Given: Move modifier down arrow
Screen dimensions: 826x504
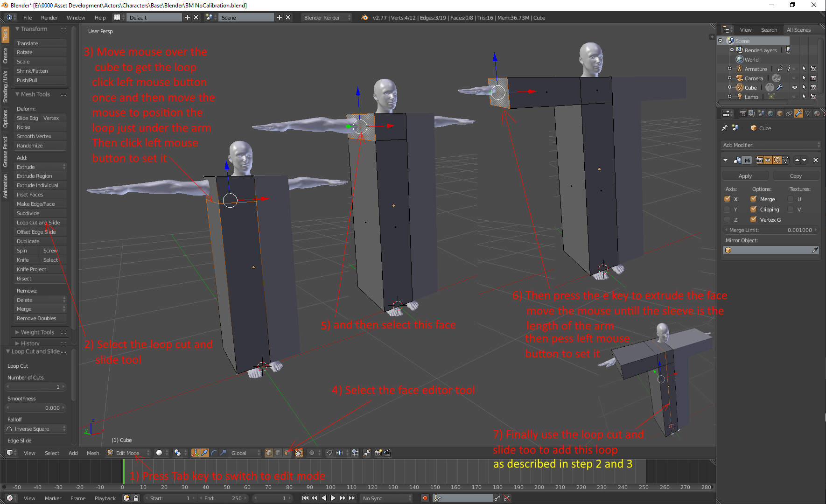Looking at the screenshot, I should [x=804, y=160].
